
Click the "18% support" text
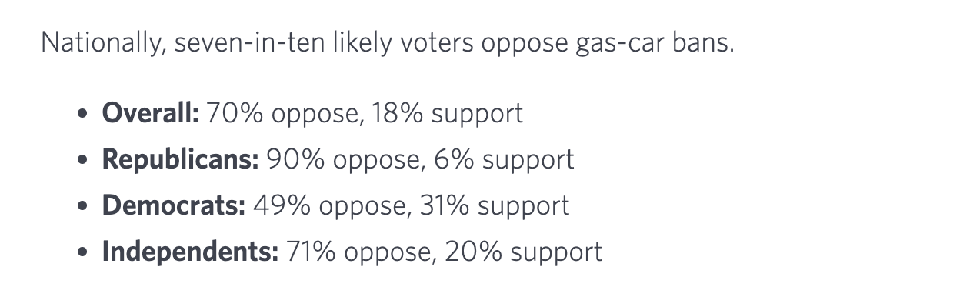tap(447, 113)
